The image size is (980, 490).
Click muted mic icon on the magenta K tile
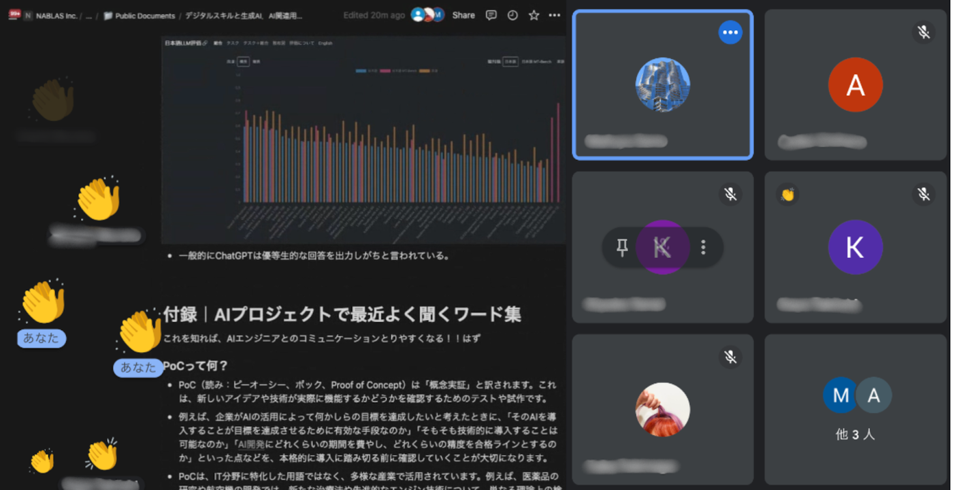pyautogui.click(x=730, y=195)
